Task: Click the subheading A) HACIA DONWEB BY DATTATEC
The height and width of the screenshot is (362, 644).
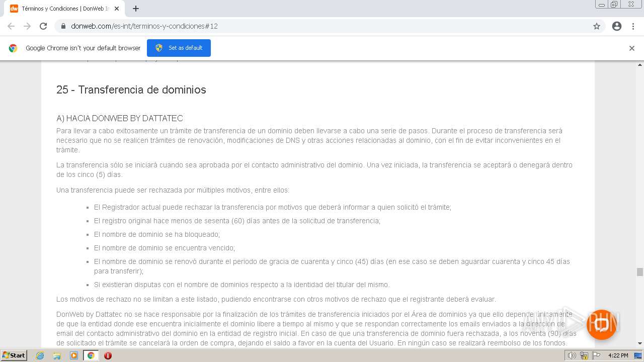Action: [120, 118]
